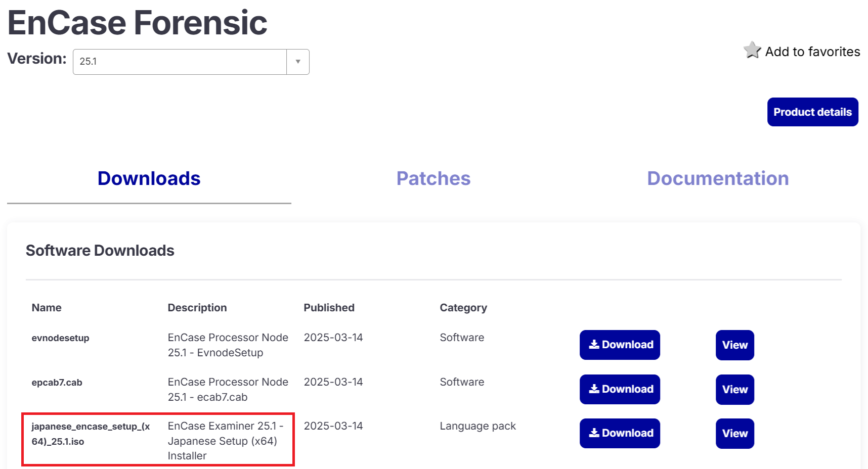The height and width of the screenshot is (469, 868).
Task: View the evnodesetup entry
Action: coord(734,345)
